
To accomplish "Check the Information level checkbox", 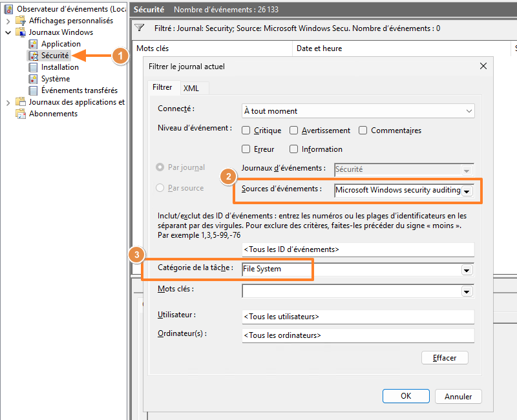I will click(293, 149).
